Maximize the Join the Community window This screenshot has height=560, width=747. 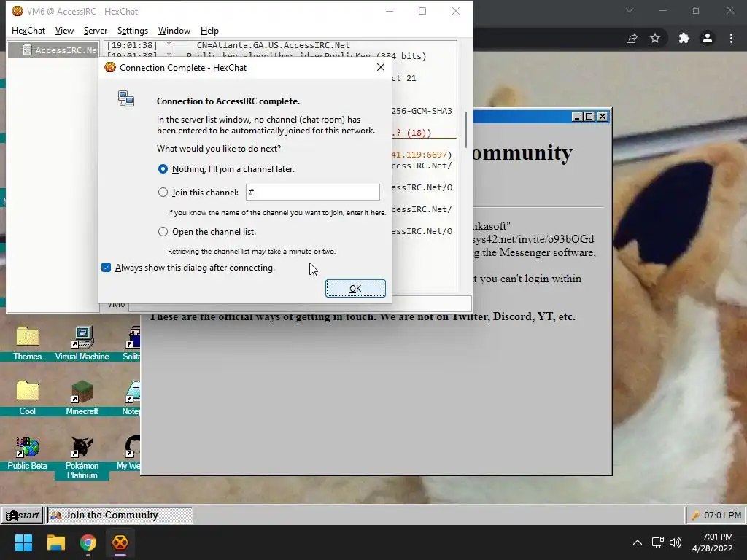tap(589, 116)
